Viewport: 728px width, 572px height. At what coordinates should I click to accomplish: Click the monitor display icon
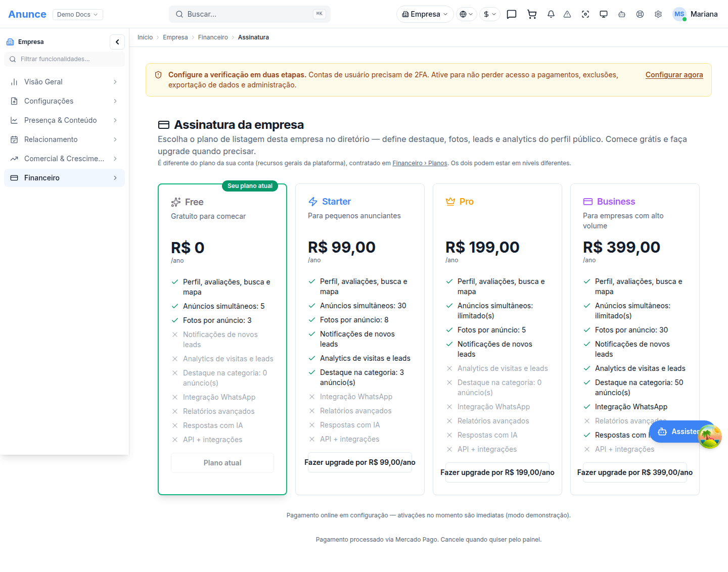tap(604, 14)
